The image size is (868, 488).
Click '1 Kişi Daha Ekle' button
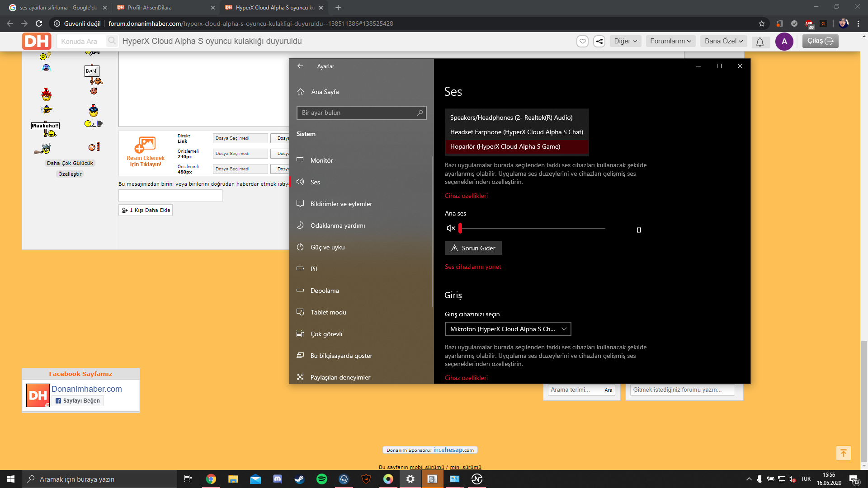[x=146, y=210]
